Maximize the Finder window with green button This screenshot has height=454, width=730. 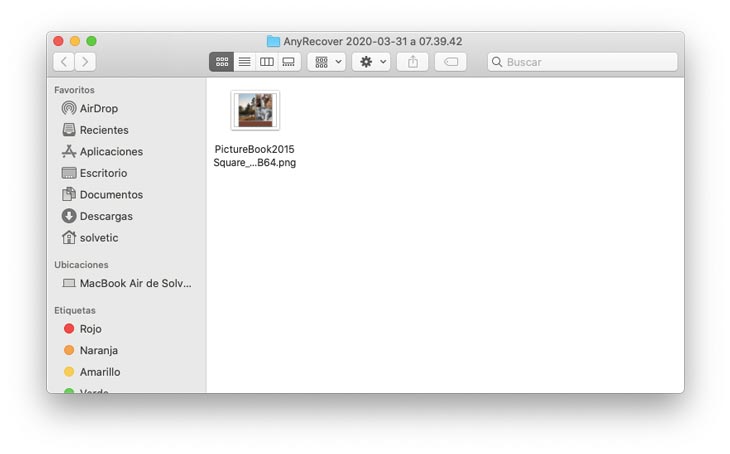point(92,41)
